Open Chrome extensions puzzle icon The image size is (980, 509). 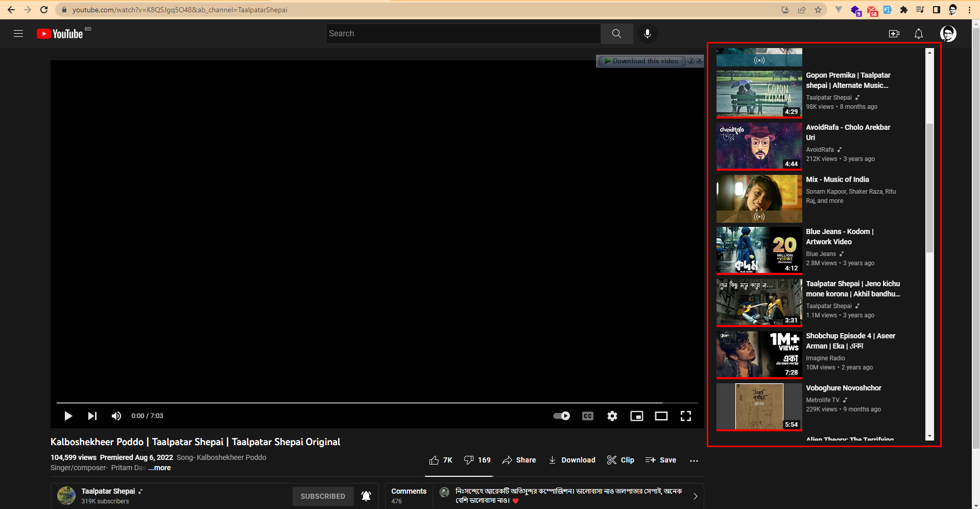point(903,10)
